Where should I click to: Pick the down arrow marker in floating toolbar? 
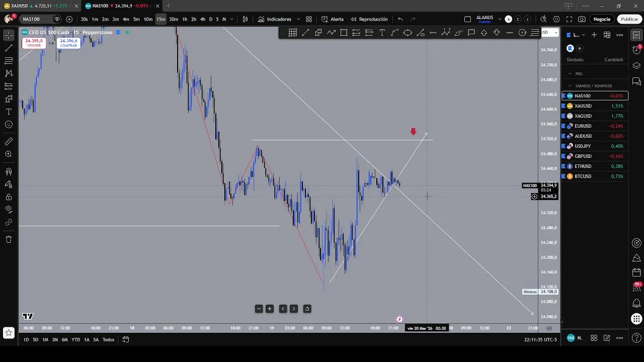(497, 33)
